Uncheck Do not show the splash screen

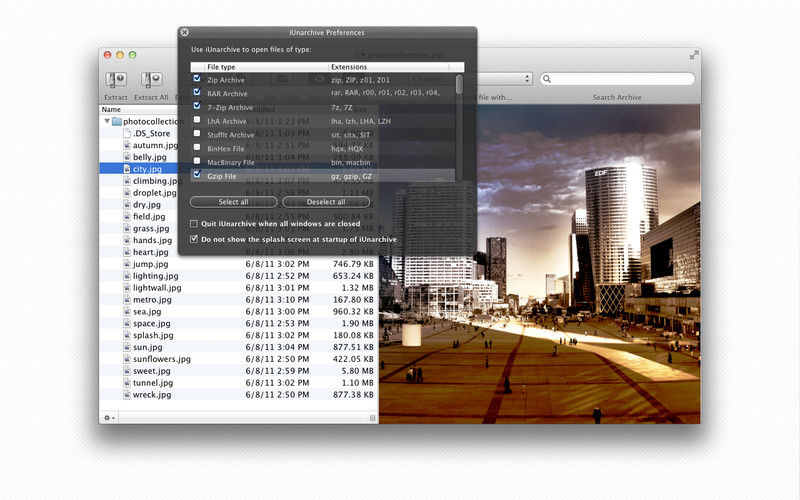coord(194,239)
